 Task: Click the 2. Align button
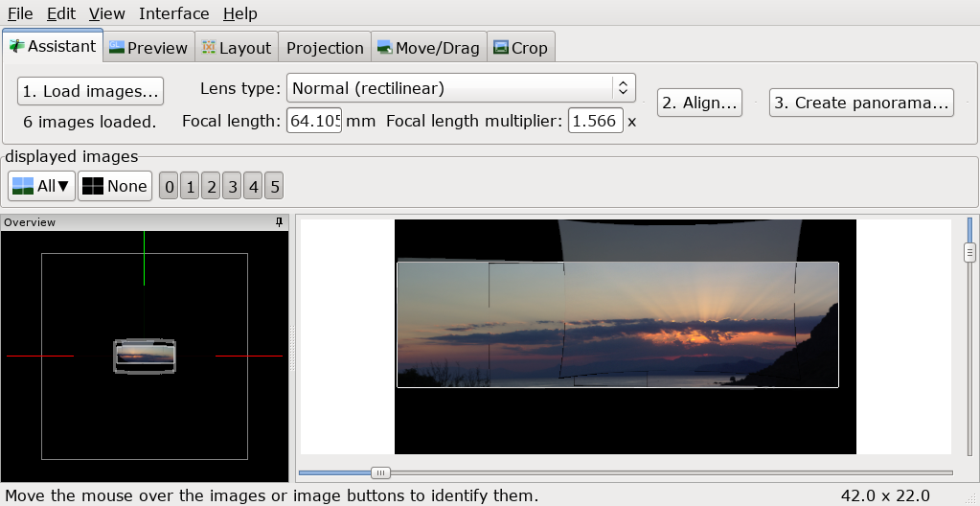[699, 103]
